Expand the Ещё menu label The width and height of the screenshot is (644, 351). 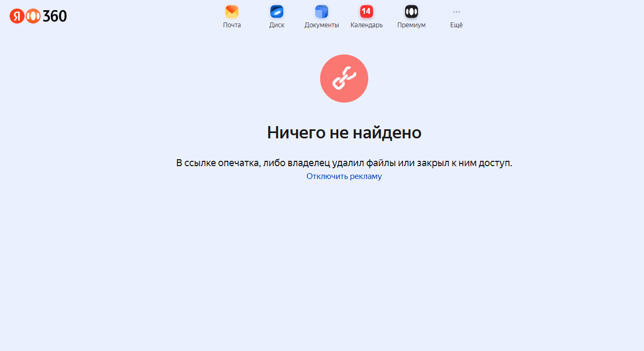[456, 25]
